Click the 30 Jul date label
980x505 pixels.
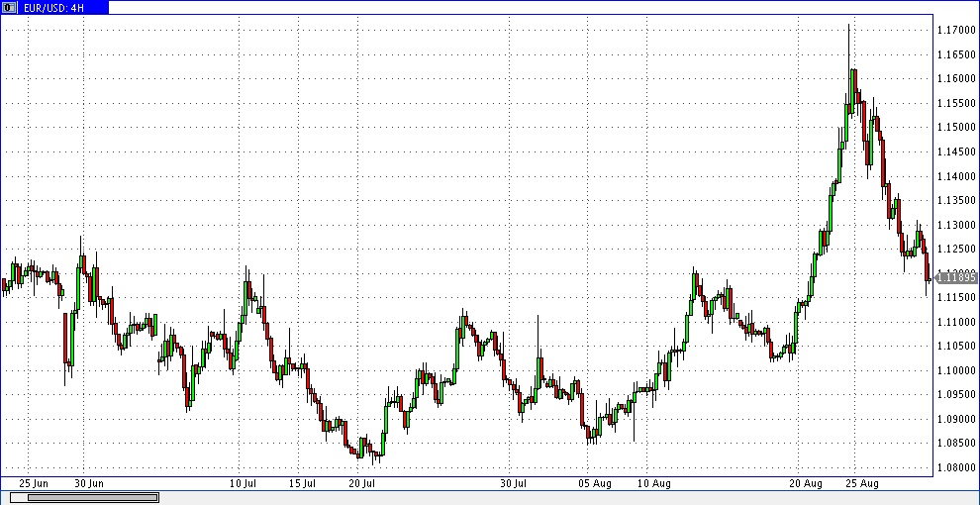pyautogui.click(x=514, y=484)
